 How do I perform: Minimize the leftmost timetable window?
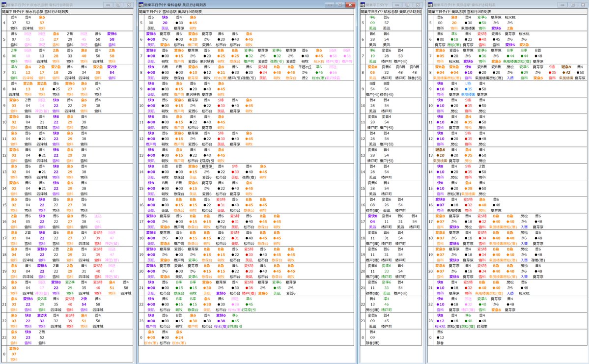coord(108,5)
